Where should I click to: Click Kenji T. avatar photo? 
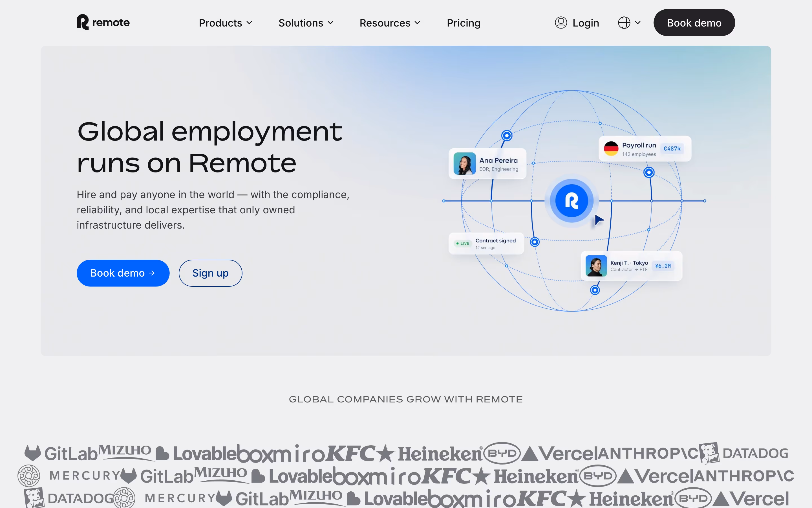click(x=596, y=266)
